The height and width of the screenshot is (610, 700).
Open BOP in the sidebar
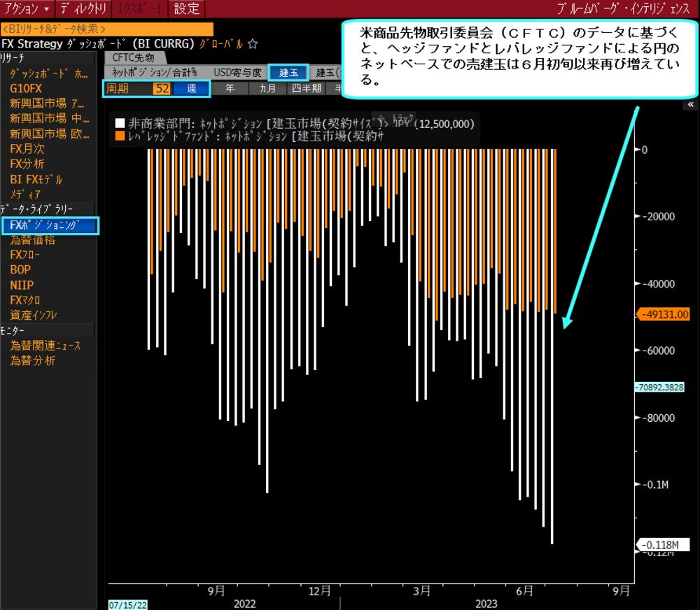(x=20, y=269)
